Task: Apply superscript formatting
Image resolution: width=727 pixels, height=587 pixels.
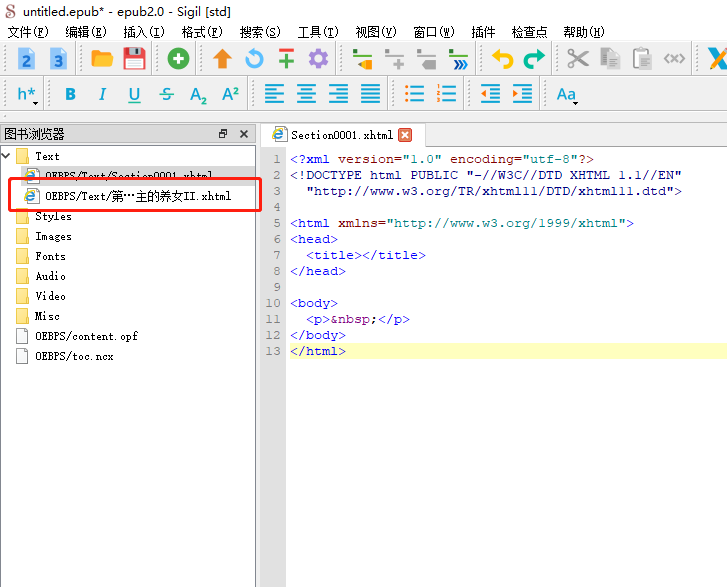Action: (x=230, y=94)
